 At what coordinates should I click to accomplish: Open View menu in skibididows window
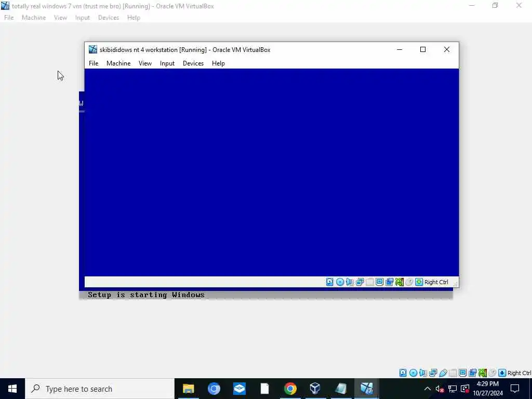click(x=145, y=63)
